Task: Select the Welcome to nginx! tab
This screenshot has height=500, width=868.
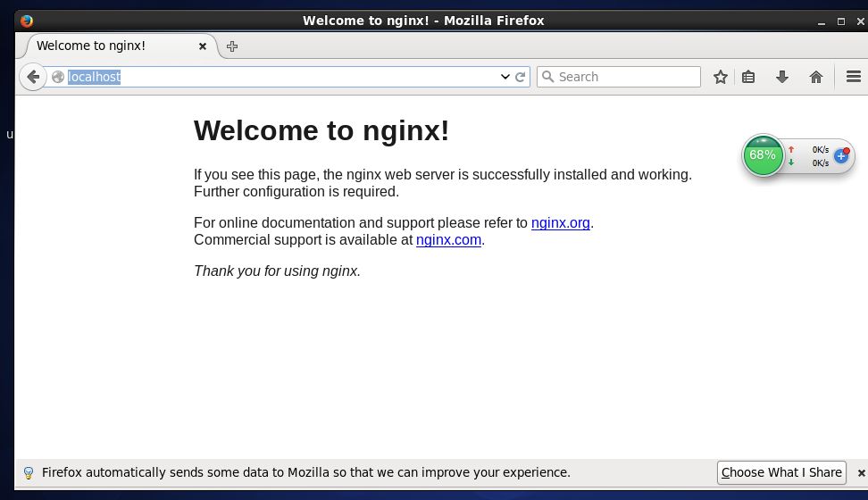Action: pos(118,46)
